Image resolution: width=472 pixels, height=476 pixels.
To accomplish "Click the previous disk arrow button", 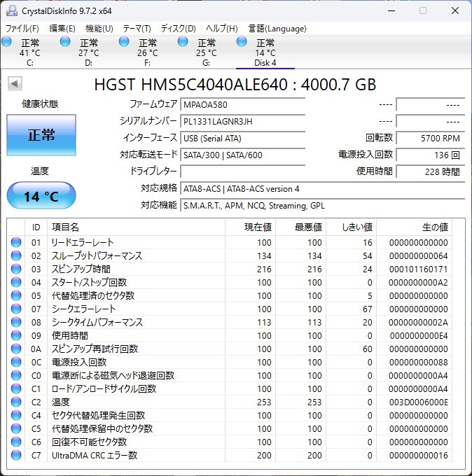I will pyautogui.click(x=15, y=83).
